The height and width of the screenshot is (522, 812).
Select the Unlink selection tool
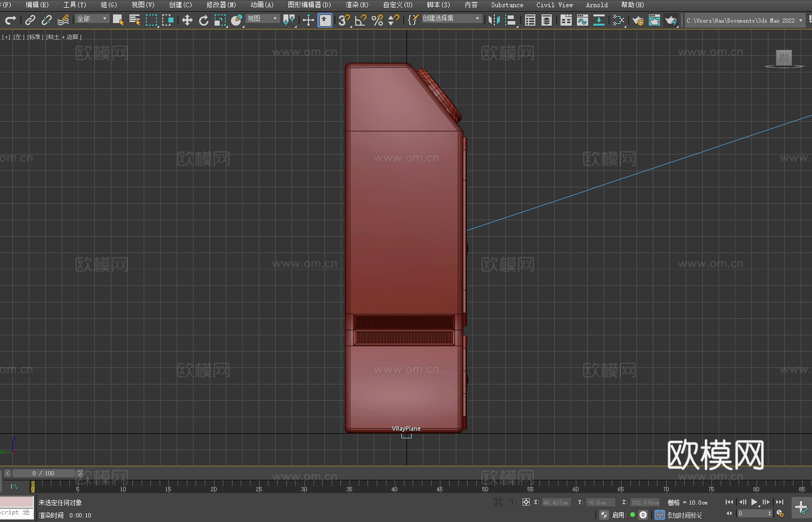click(x=47, y=20)
